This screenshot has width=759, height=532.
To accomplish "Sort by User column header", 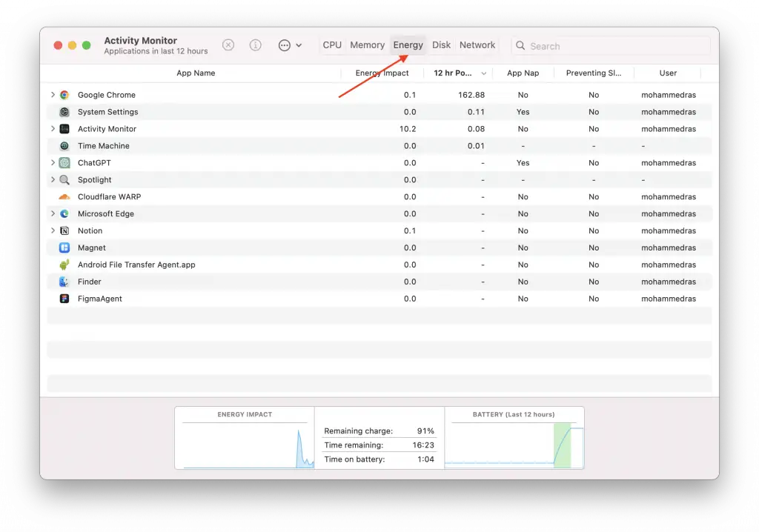I will [x=668, y=73].
